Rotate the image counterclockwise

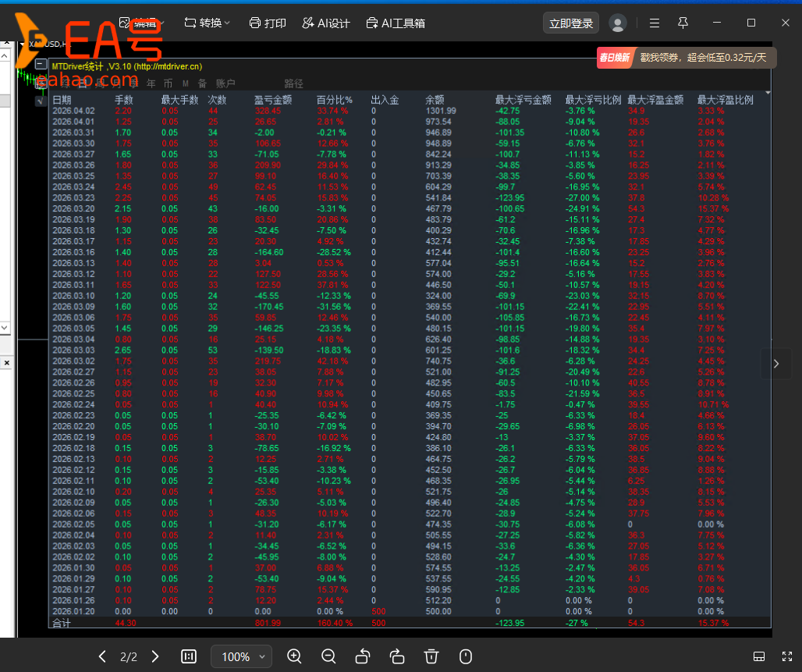363,656
